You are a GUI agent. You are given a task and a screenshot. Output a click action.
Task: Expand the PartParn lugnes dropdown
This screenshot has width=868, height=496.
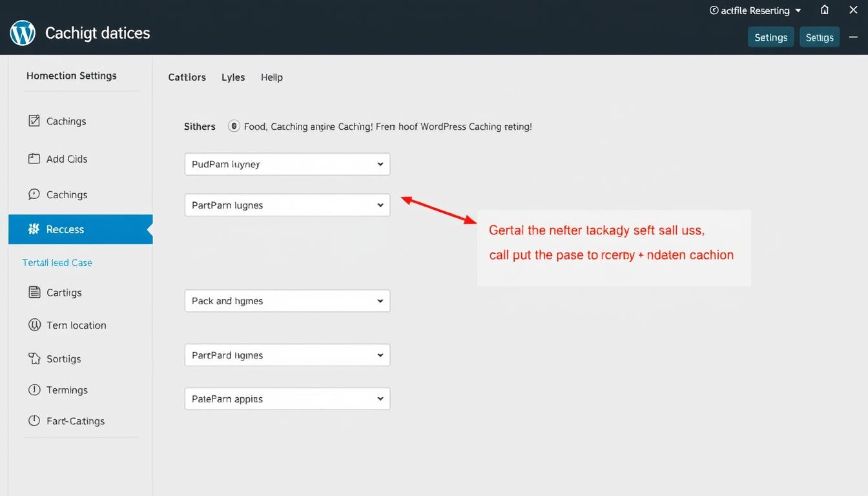click(x=287, y=205)
